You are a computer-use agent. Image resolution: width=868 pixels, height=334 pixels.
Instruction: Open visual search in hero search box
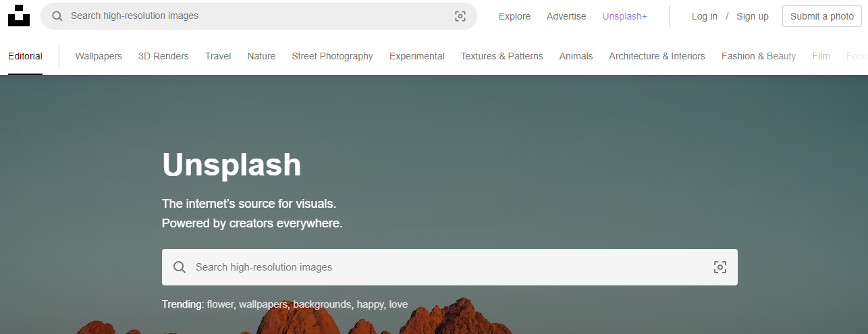720,267
